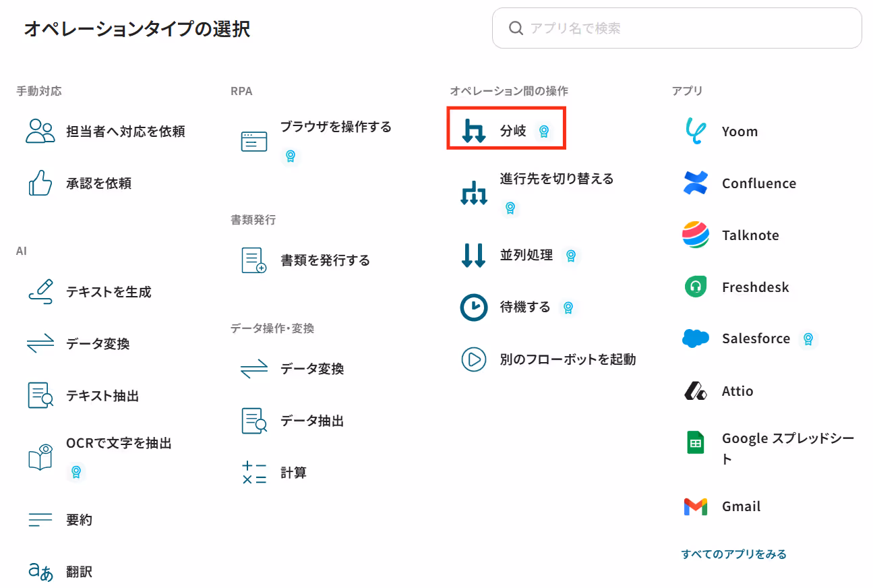Viewport: 873px width, 588px height.
Task: Choose 並列処理 label
Action: [526, 256]
